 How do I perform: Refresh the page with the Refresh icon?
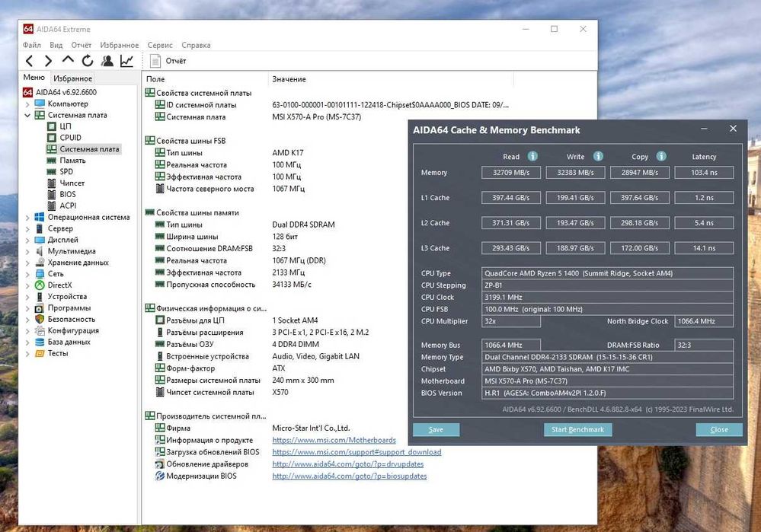click(88, 61)
